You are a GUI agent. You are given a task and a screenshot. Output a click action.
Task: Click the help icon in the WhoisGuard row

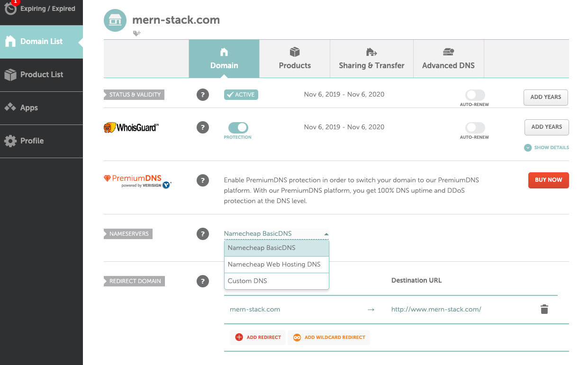point(203,127)
